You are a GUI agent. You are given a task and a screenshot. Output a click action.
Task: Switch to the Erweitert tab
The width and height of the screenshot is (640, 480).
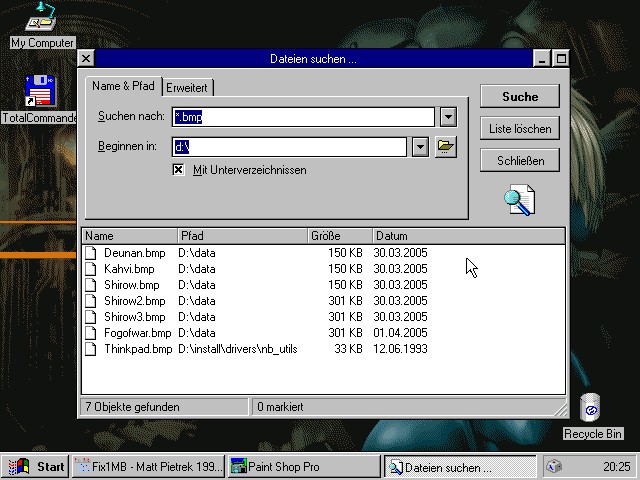(187, 88)
